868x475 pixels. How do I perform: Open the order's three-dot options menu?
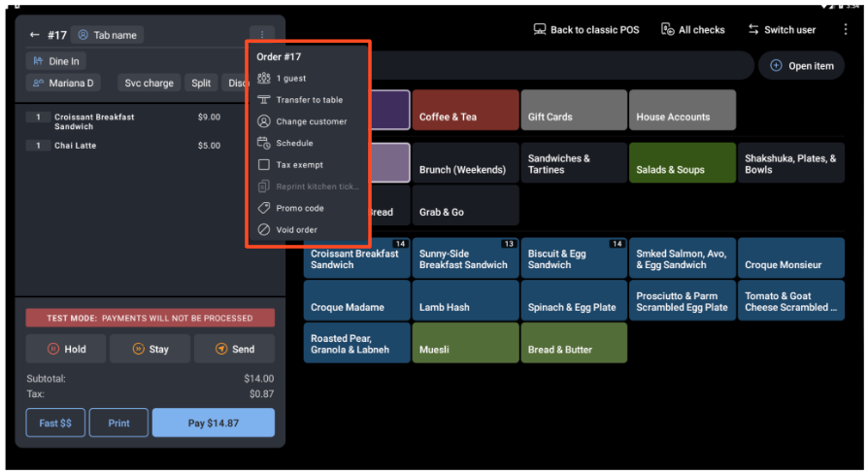pos(262,35)
